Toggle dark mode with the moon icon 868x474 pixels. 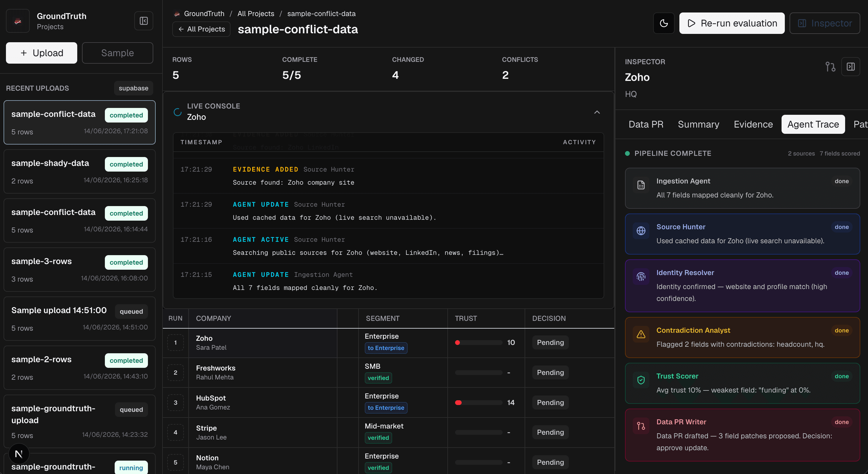tap(664, 23)
